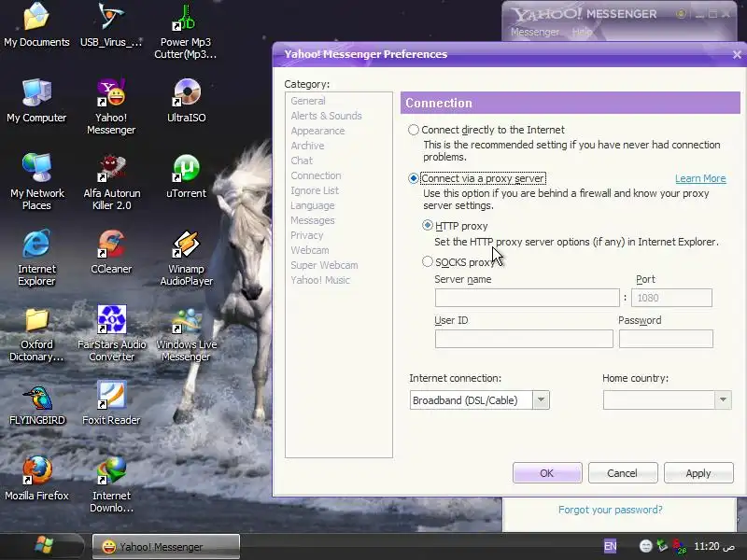
Task: Select Messages category
Action: pos(312,220)
